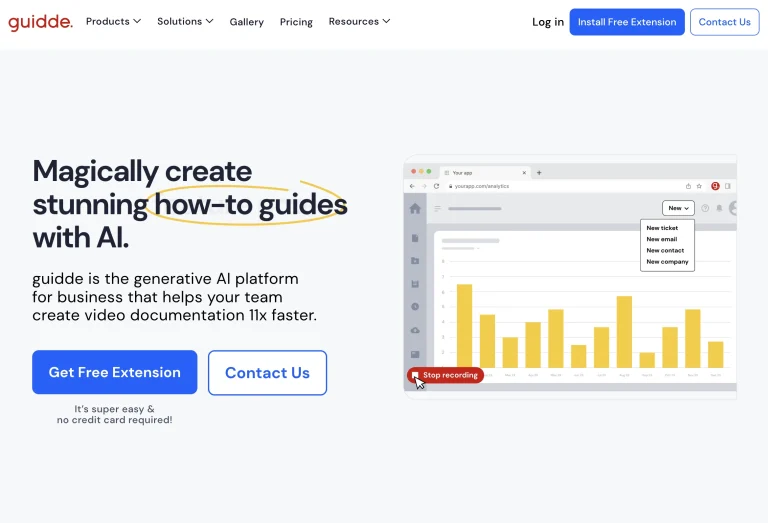Click Contact Us in the header

[x=724, y=22]
